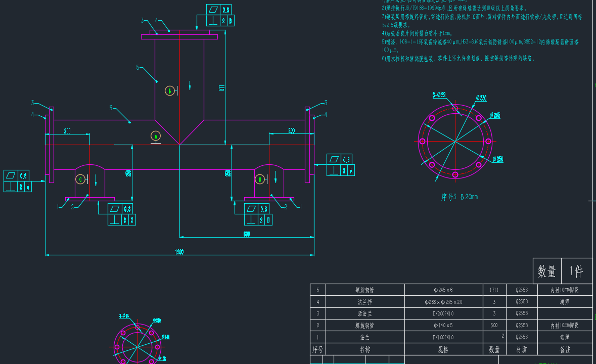The width and height of the screenshot is (596, 364).
Task: Select datum circle A on the centerline
Action: click(156, 135)
